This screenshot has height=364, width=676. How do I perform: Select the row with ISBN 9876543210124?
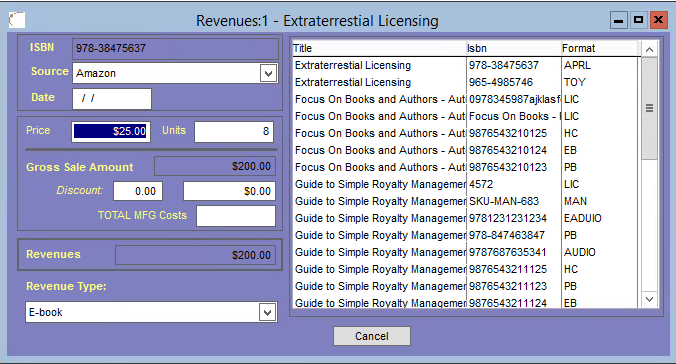click(x=465, y=151)
